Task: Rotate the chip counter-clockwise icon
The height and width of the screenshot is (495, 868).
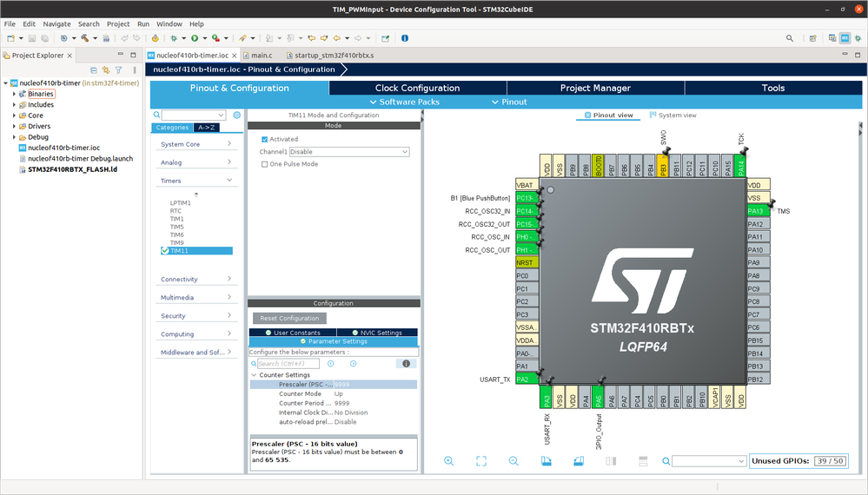Action: pos(579,461)
